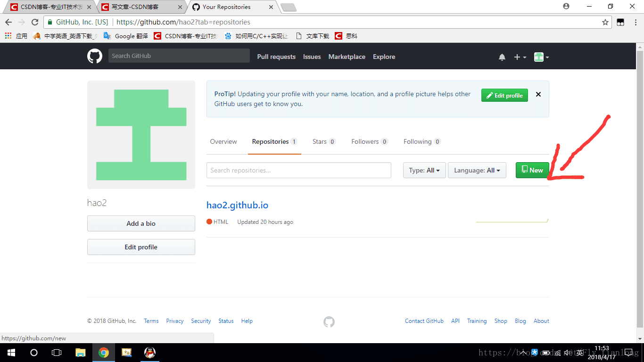
Task: Open the Security footer link
Action: [x=201, y=321]
